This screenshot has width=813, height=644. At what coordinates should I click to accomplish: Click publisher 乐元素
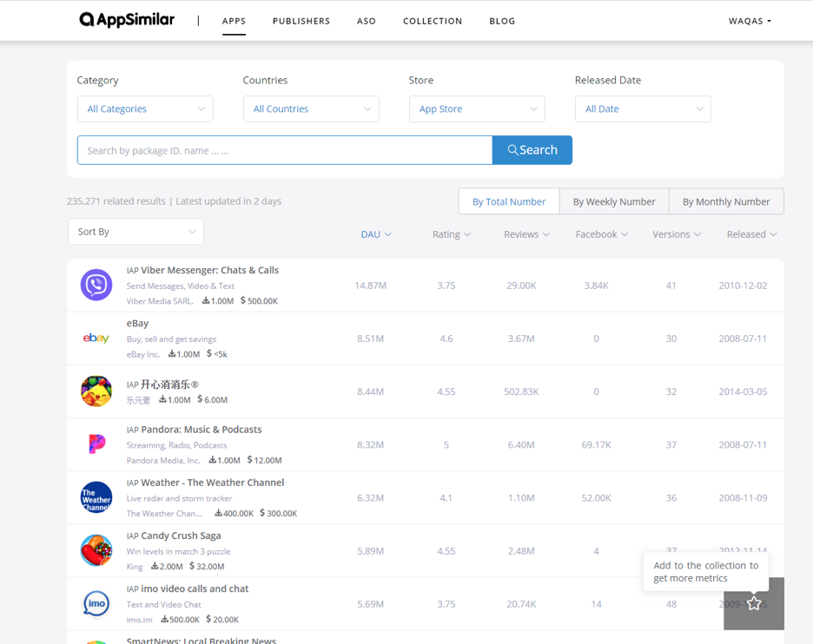tap(138, 400)
